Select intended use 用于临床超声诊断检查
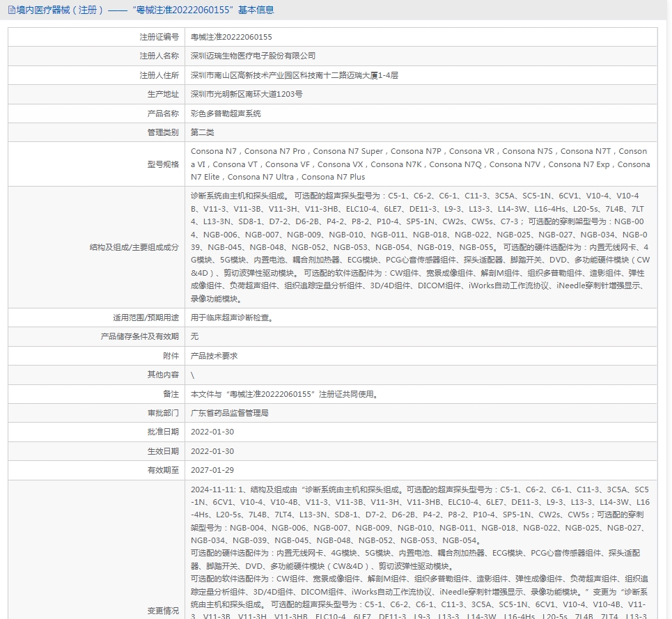 tap(232, 318)
